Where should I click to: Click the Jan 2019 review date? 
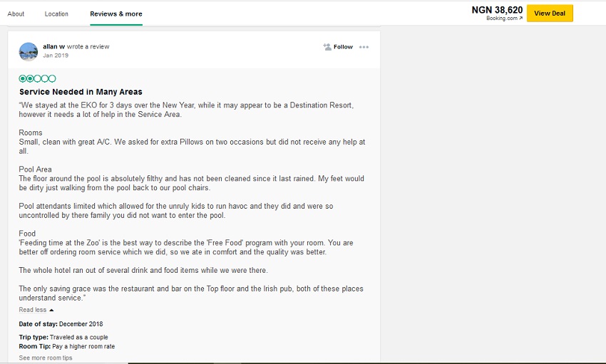(56, 56)
